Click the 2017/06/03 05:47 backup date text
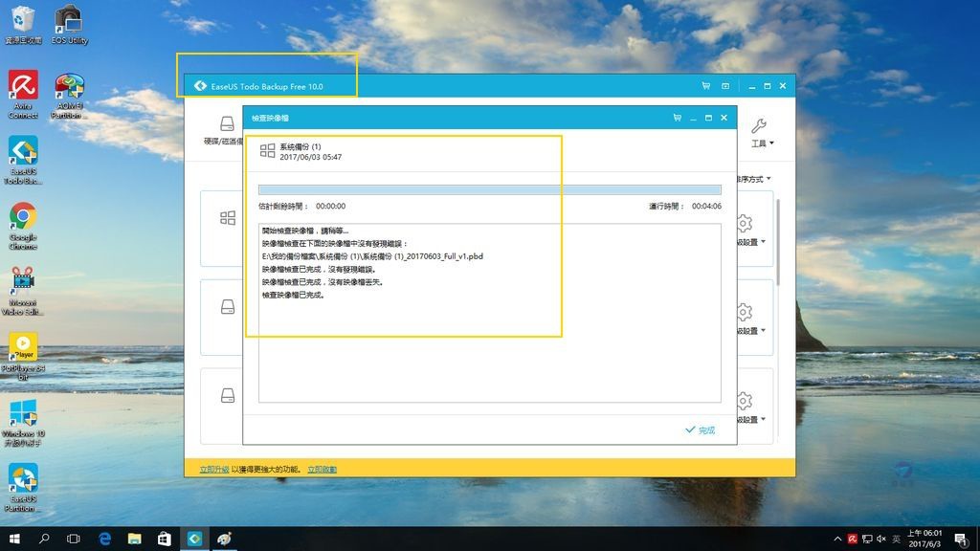This screenshot has height=551, width=980. [311, 158]
